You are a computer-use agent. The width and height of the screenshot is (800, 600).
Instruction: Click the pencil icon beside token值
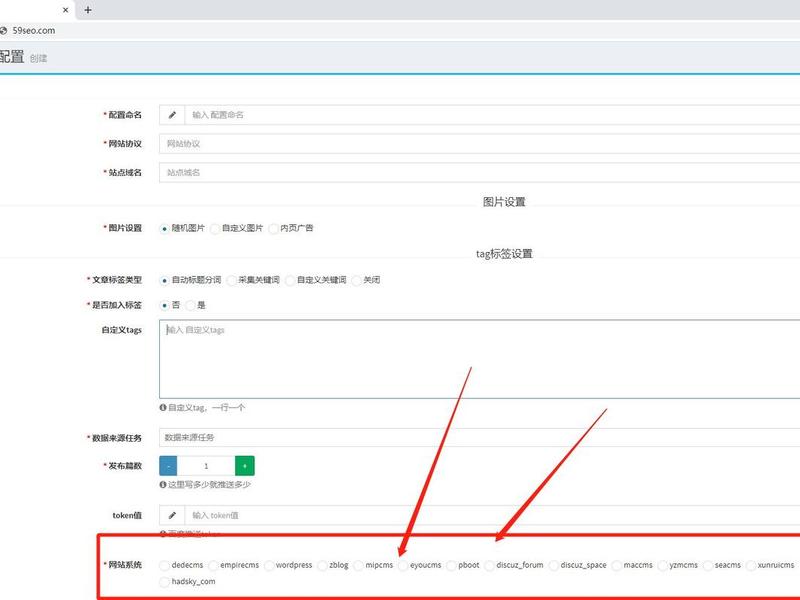tap(172, 515)
